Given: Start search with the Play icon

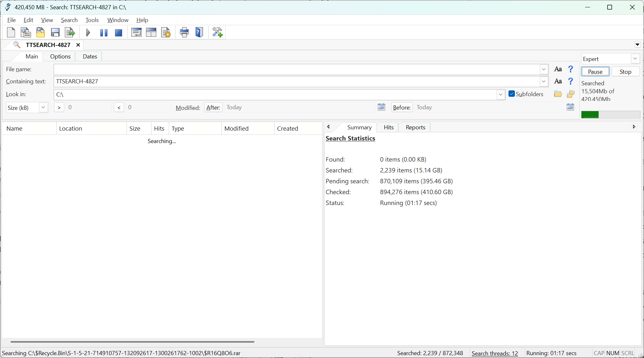Looking at the screenshot, I should coord(88,32).
